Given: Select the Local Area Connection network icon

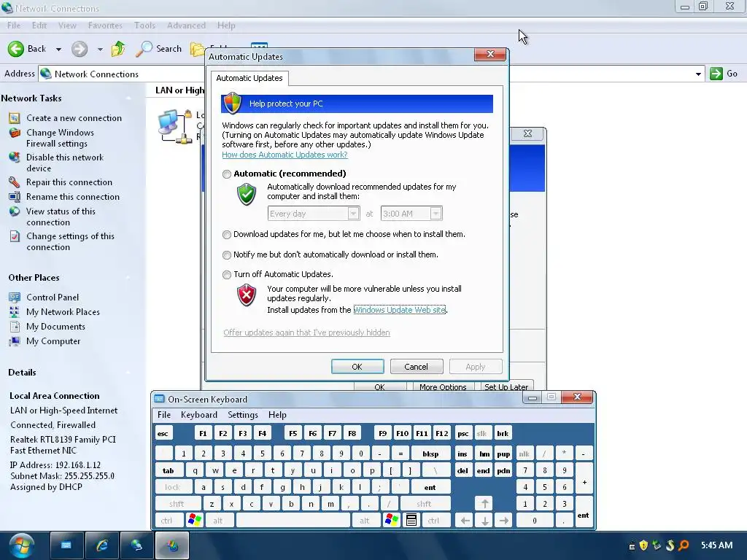Looking at the screenshot, I should click(174, 126).
